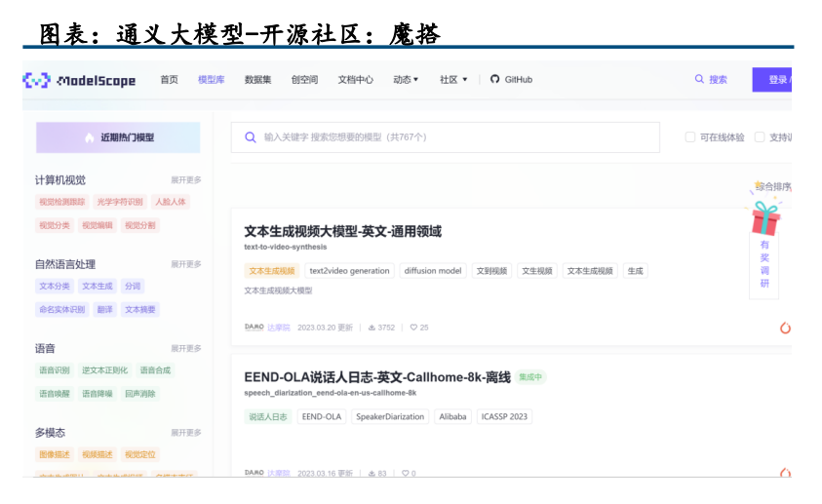Select the 命名实体识别 tag
822x504 pixels.
pyautogui.click(x=61, y=310)
